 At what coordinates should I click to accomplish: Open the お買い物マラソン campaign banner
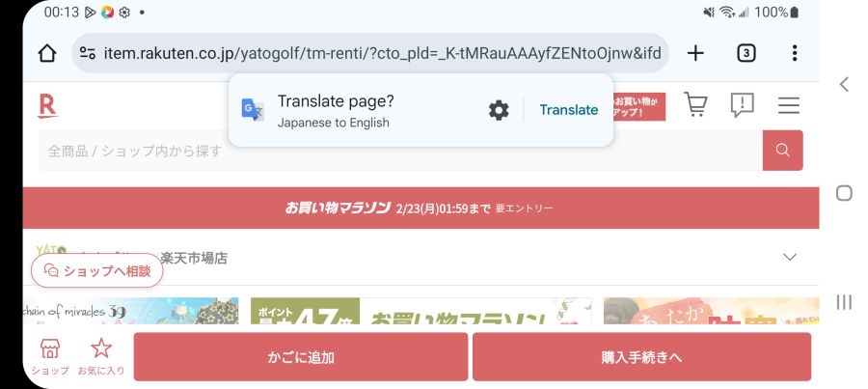point(420,208)
